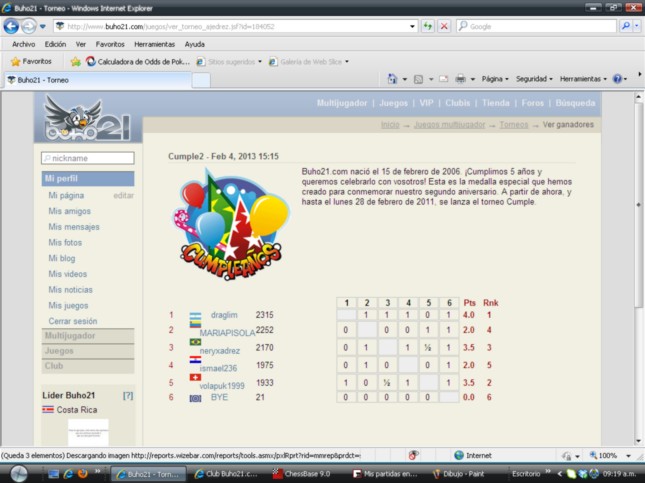Click the Google search magnifier button
Screen dimensions: 645x483
[x=625, y=26]
